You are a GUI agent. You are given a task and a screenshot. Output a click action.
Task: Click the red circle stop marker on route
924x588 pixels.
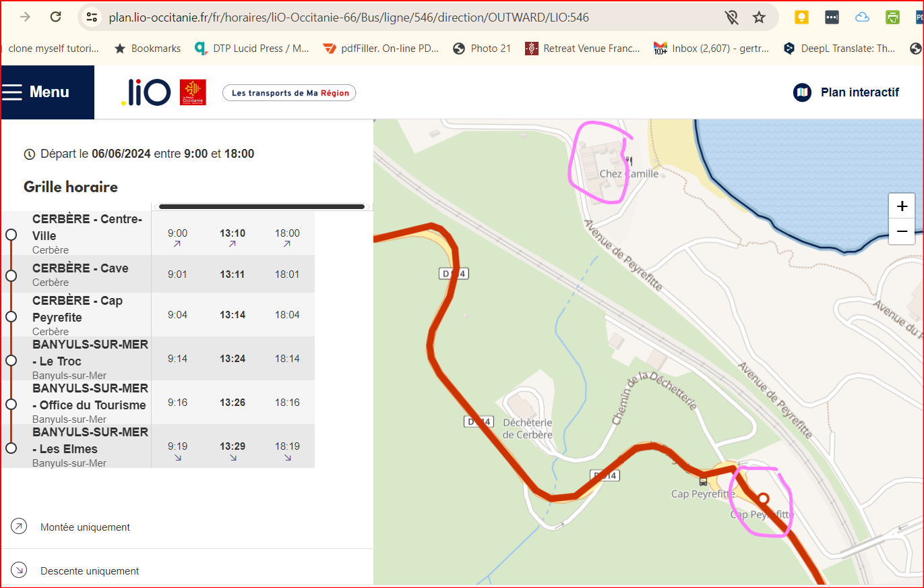tap(763, 499)
